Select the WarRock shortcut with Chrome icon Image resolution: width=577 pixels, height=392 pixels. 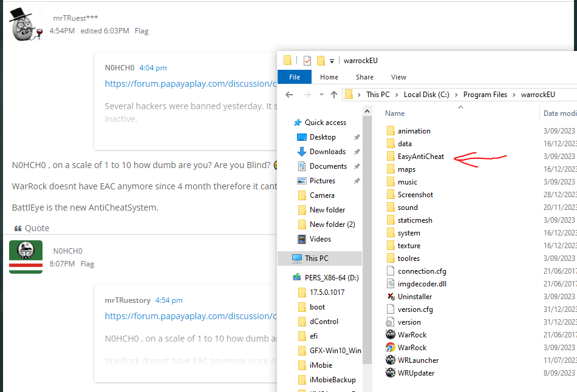[406, 348]
